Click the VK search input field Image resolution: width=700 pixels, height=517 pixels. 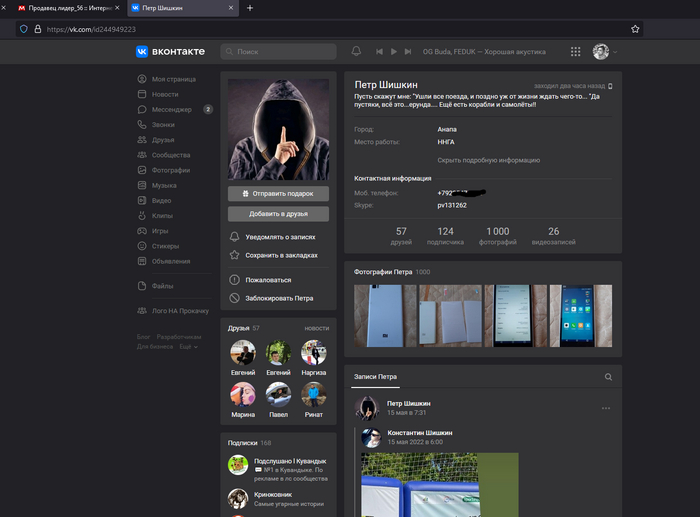280,51
